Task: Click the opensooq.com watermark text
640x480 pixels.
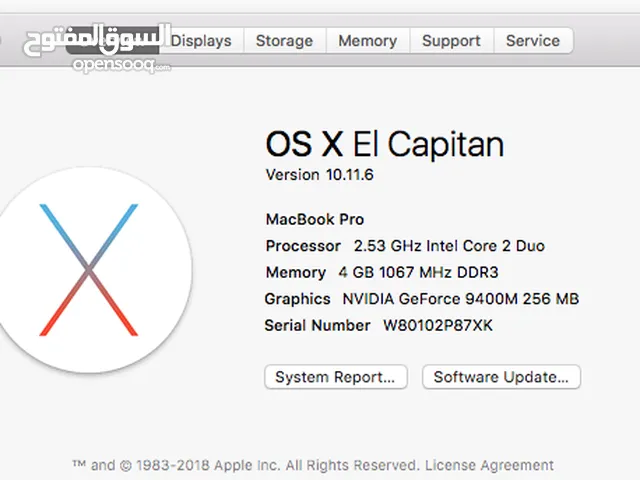Action: tap(121, 65)
